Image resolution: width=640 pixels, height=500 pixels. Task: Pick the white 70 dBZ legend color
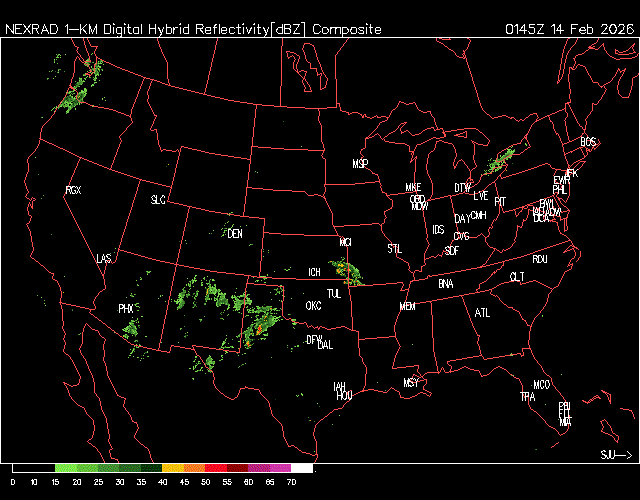coord(302,468)
